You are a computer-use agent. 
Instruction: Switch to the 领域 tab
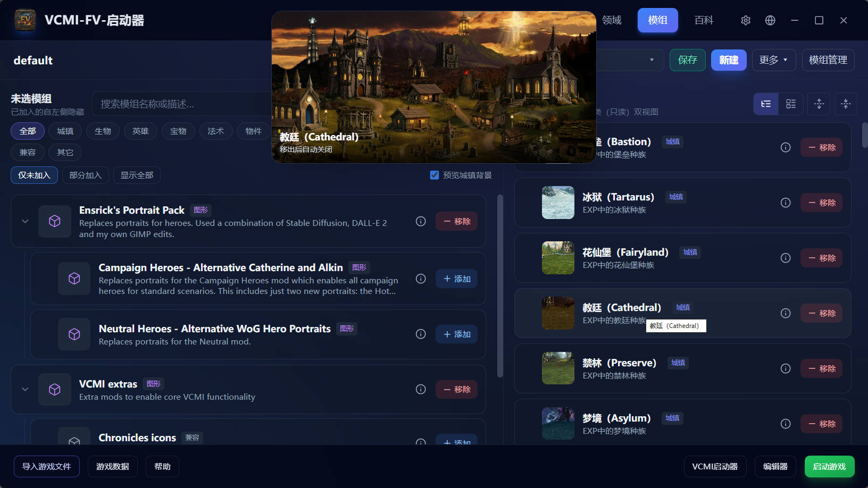point(612,20)
